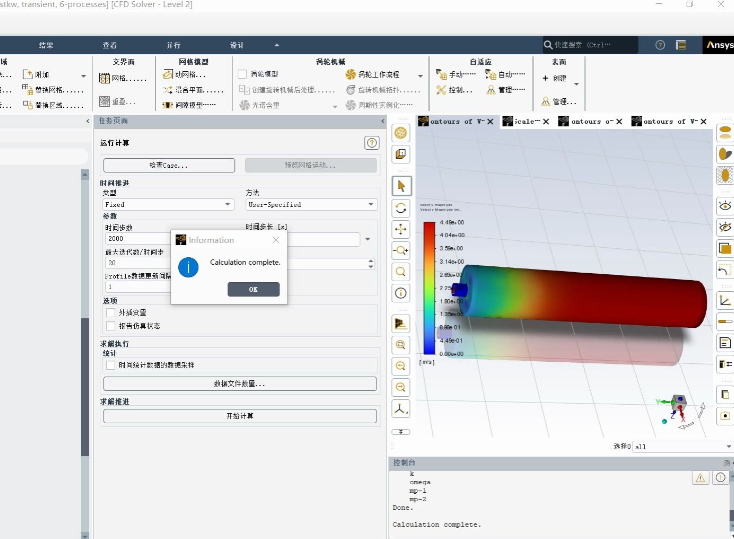This screenshot has height=539, width=734.
Task: Click the show all eye icon
Action: [x=725, y=206]
